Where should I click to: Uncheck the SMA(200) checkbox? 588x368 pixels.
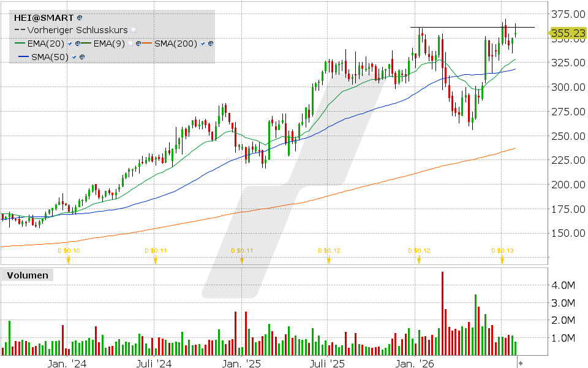point(203,44)
